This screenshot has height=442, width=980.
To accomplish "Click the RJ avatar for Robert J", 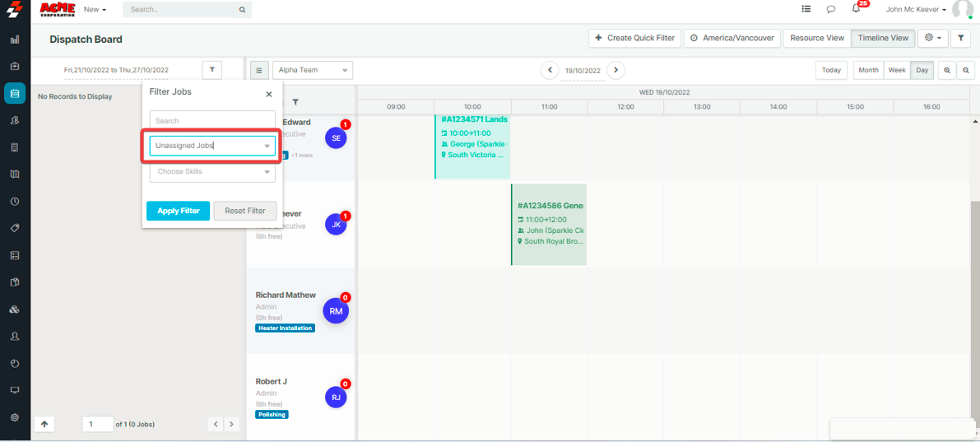I will (337, 397).
